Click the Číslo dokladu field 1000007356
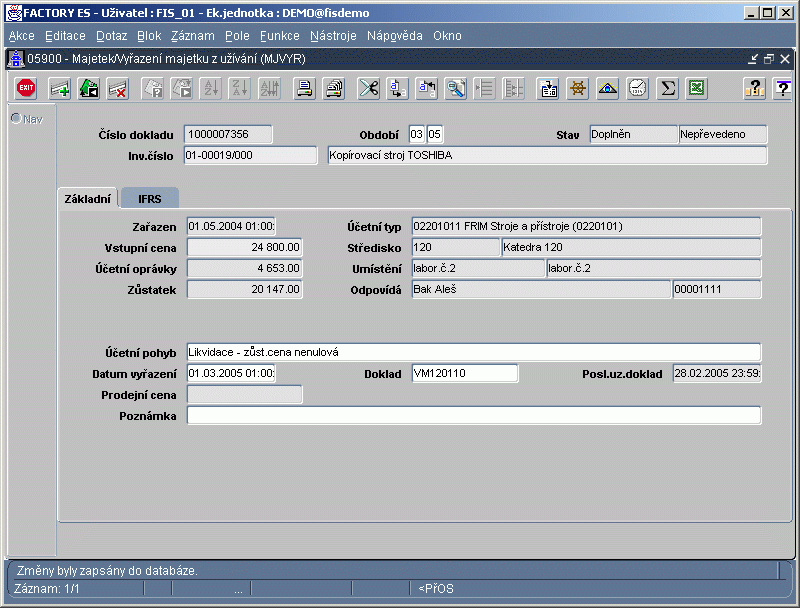Screen dimensions: 800x608 pyautogui.click(x=228, y=134)
